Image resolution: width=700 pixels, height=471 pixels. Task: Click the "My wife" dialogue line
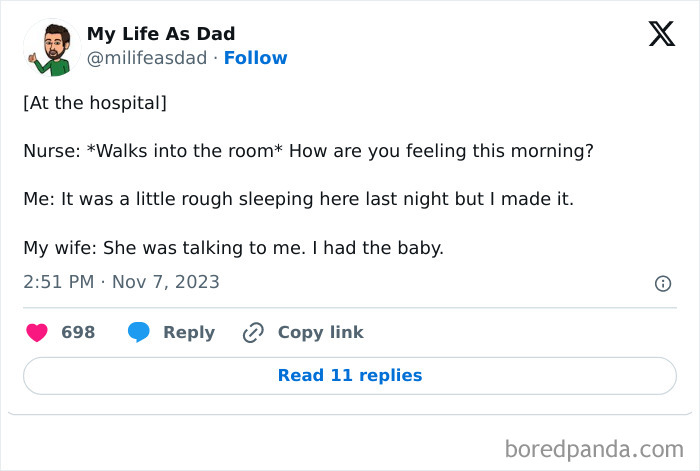coord(233,247)
